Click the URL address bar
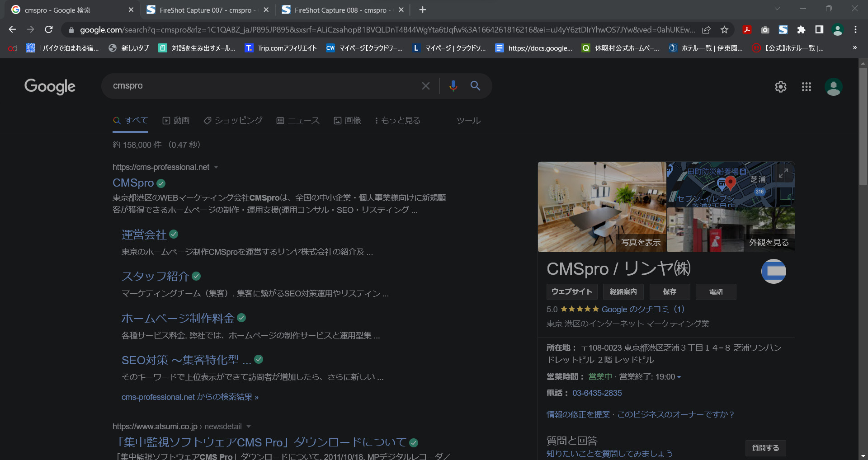This screenshot has width=868, height=460. click(387, 30)
